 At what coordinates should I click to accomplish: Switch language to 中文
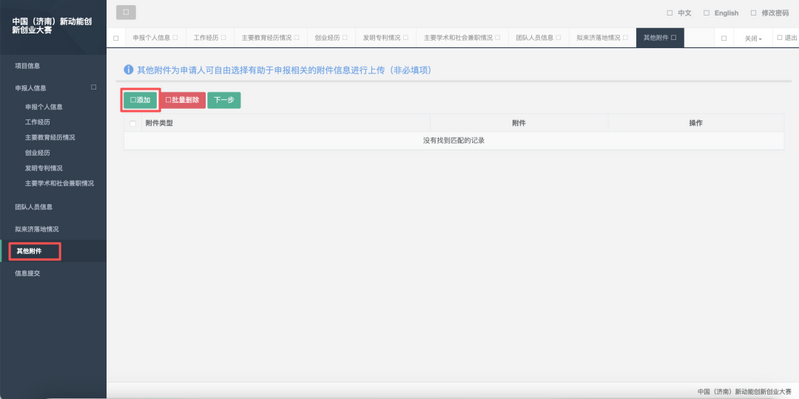point(679,13)
